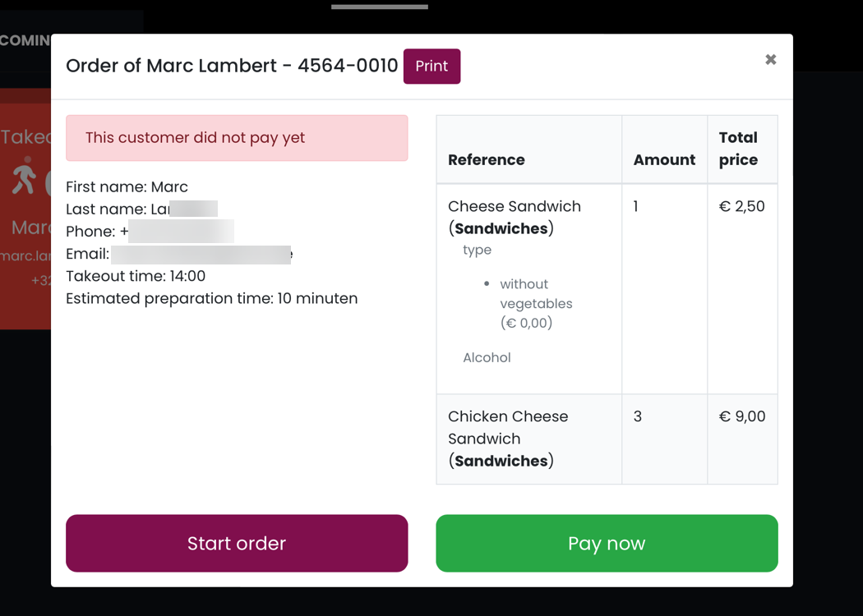863x616 pixels.
Task: Click the Start order button
Action: click(x=237, y=544)
